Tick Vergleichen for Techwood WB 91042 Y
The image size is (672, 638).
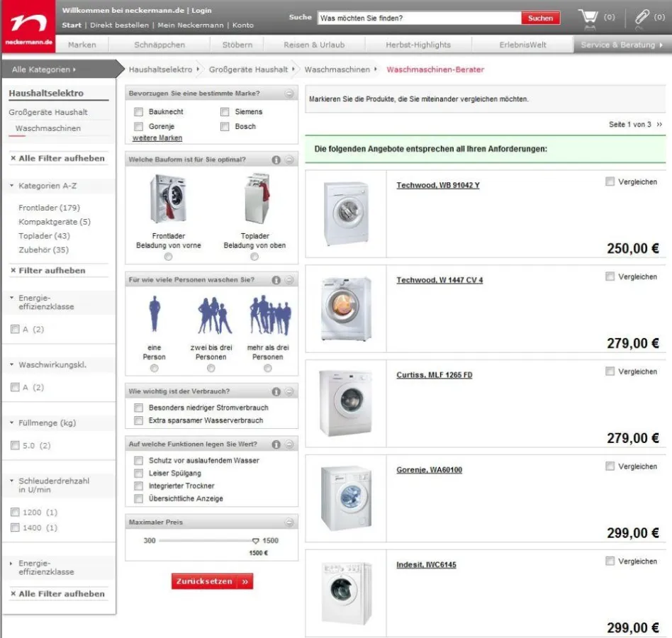(x=610, y=182)
